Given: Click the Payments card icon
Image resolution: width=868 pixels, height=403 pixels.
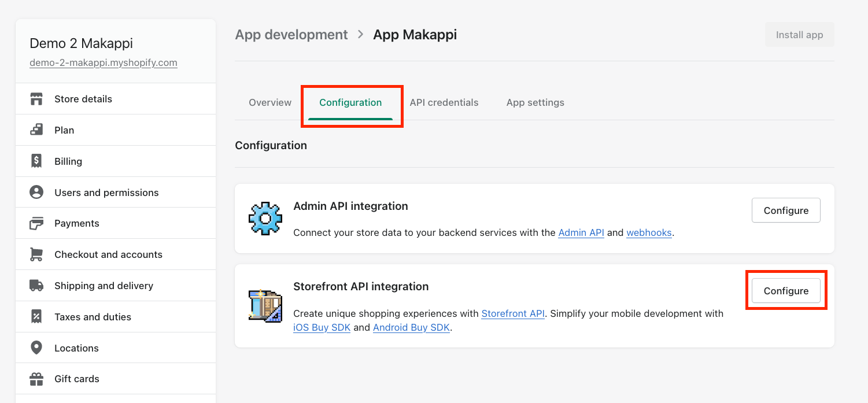Looking at the screenshot, I should (x=36, y=223).
